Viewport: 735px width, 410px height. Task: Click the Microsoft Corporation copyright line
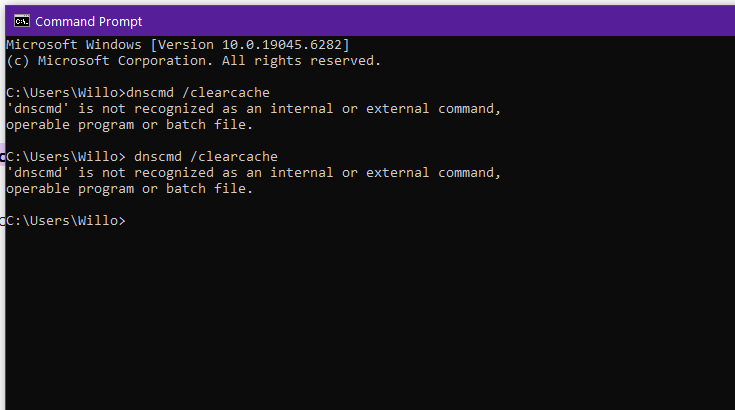pos(194,61)
